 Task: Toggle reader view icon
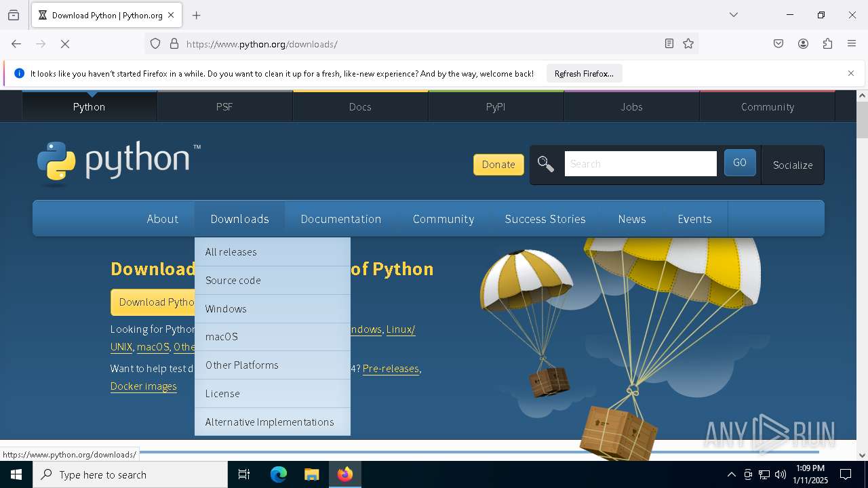coord(669,44)
